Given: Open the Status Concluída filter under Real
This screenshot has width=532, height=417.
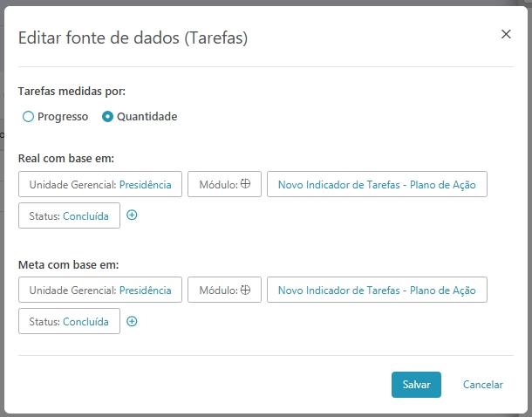Looking at the screenshot, I should [69, 215].
